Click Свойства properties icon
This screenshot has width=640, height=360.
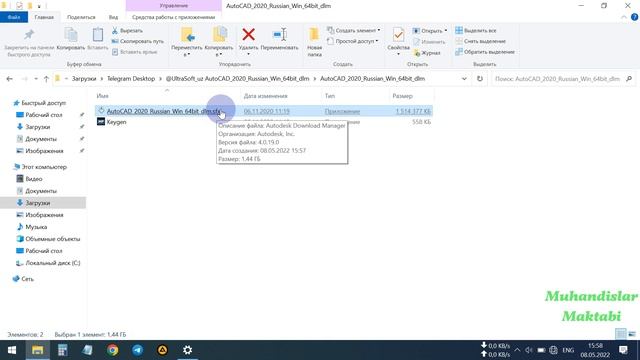click(398, 35)
